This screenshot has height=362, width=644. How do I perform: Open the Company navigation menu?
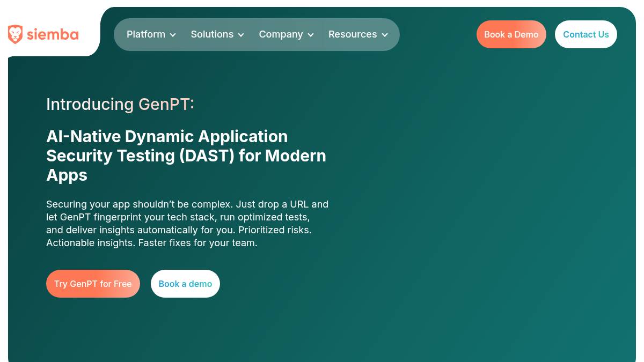click(x=281, y=34)
